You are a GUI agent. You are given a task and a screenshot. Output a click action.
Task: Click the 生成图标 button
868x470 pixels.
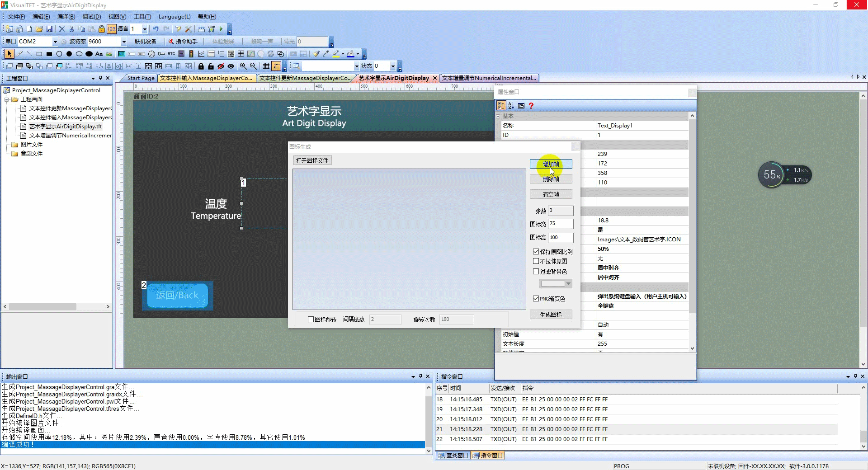tap(551, 315)
